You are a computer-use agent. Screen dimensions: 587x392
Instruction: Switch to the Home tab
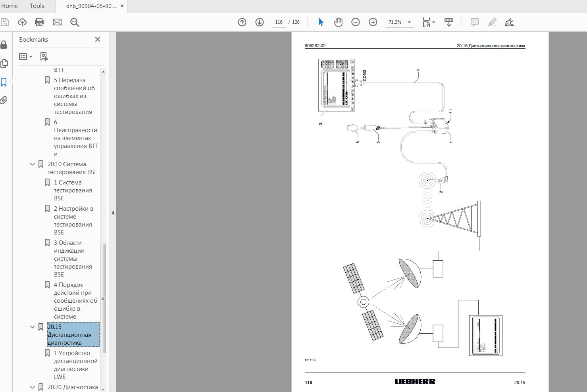tap(10, 6)
